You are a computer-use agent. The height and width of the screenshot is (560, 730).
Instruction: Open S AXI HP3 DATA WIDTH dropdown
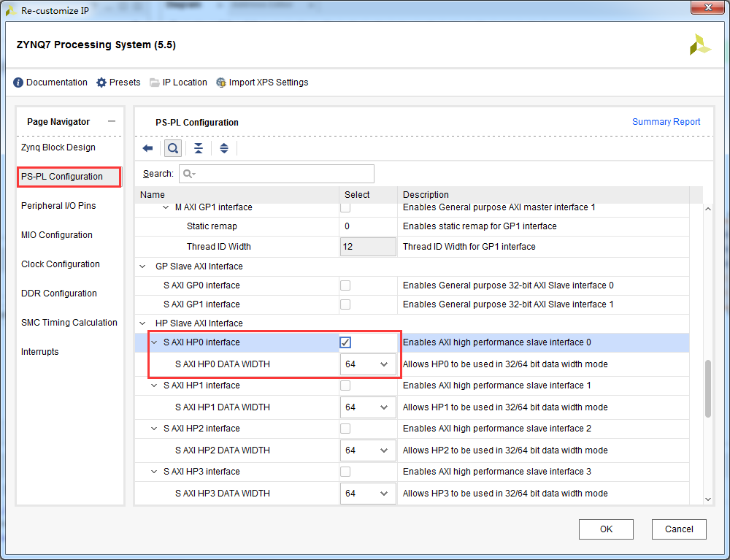(x=368, y=494)
